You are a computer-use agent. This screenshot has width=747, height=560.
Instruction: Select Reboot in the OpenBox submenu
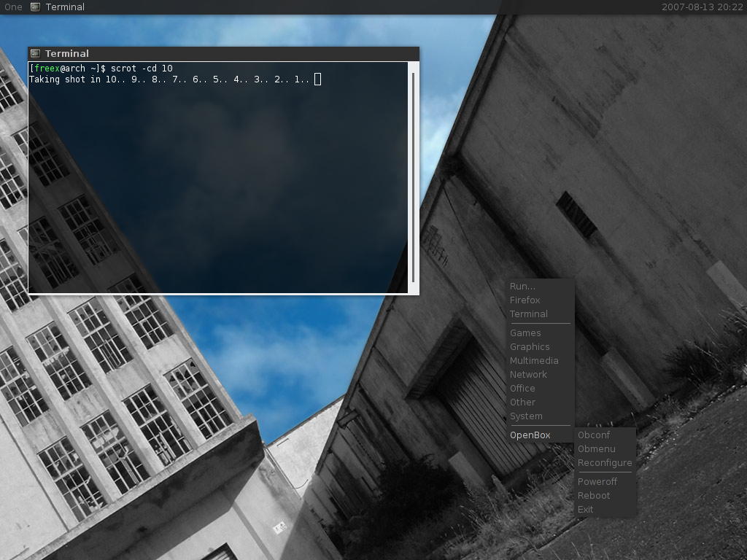[x=605, y=495]
